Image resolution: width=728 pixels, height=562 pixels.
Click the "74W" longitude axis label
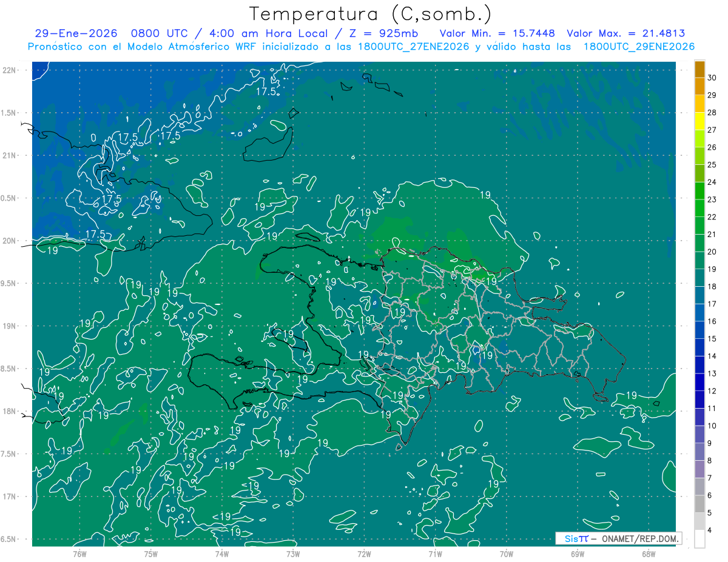click(x=222, y=554)
